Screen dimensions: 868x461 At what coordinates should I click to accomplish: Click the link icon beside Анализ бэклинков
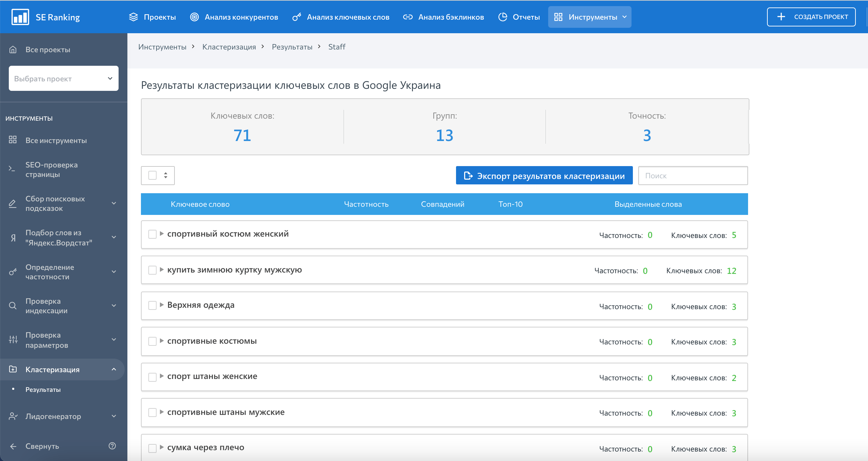[x=408, y=17]
